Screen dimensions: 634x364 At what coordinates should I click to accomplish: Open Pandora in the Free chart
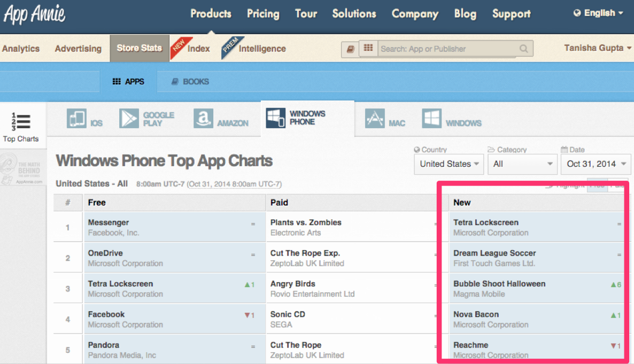(104, 345)
